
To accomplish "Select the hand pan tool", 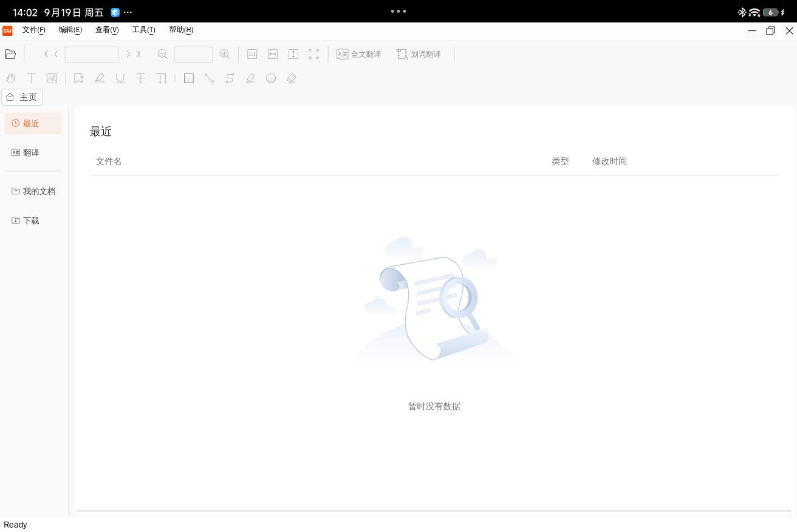I will (11, 78).
